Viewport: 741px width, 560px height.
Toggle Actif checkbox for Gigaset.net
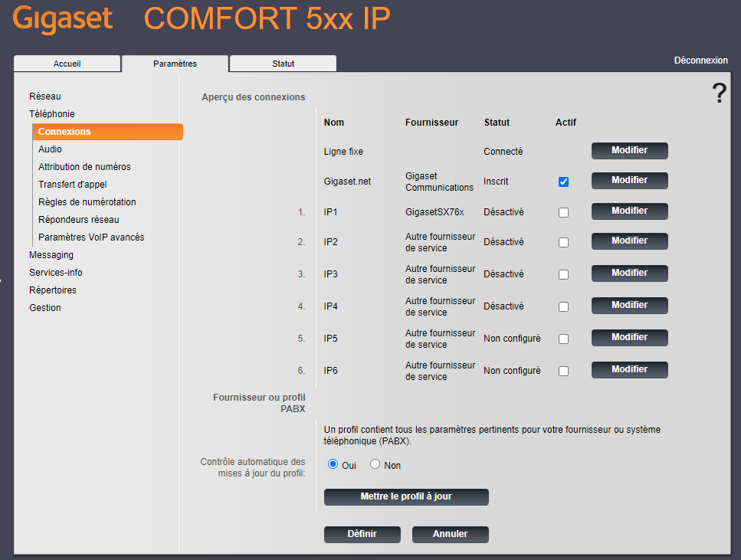(x=563, y=182)
